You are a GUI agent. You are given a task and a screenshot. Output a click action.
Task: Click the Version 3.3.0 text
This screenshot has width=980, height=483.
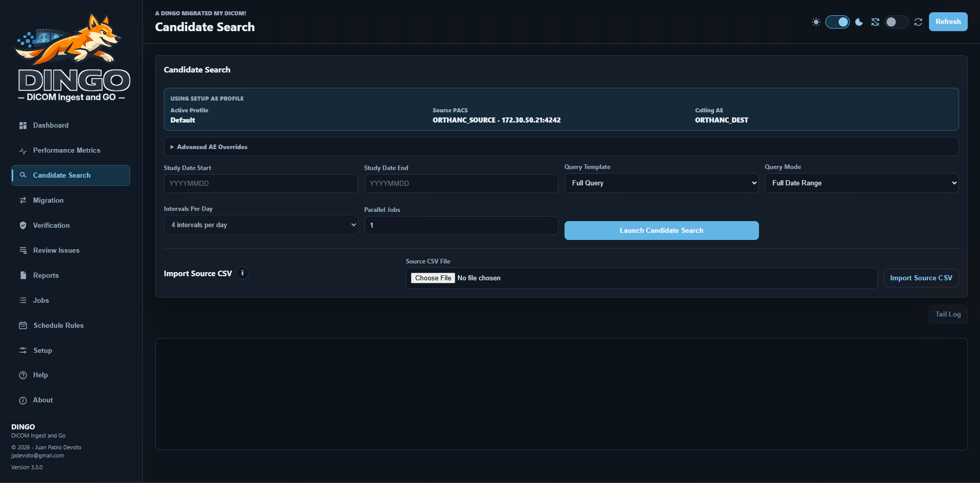coord(27,468)
